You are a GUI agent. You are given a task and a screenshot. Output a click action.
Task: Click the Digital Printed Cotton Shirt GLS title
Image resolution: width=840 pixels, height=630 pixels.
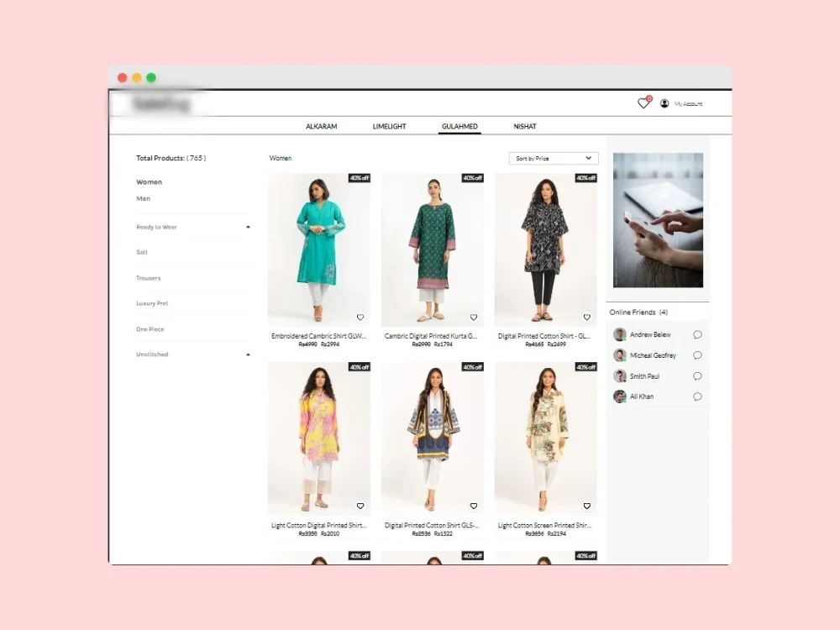click(x=432, y=526)
